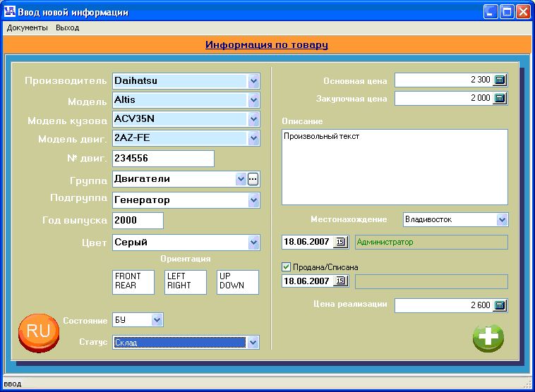Click into the Описание text area
Image resolution: width=535 pixels, height=392 pixels.
(x=395, y=167)
